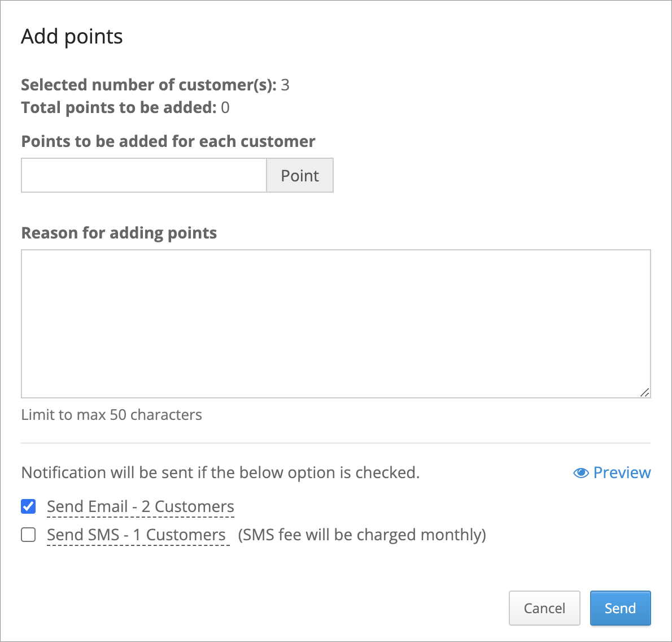The height and width of the screenshot is (642, 672).
Task: Tick the Send Email checkbox
Action: pyautogui.click(x=28, y=506)
